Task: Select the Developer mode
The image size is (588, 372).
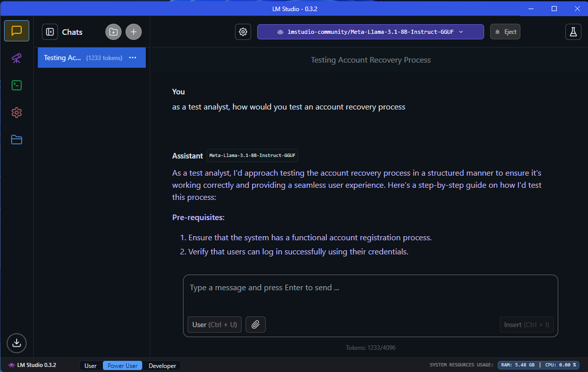Action: pos(162,365)
